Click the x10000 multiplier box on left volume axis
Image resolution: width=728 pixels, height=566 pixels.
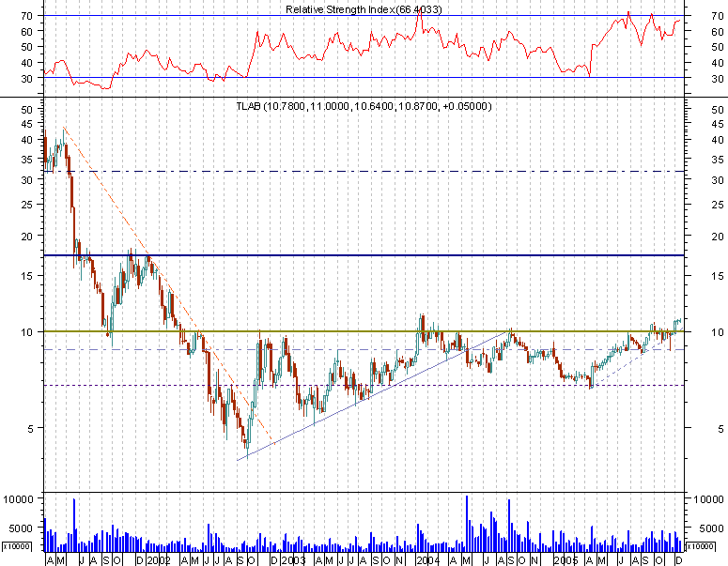(17, 546)
